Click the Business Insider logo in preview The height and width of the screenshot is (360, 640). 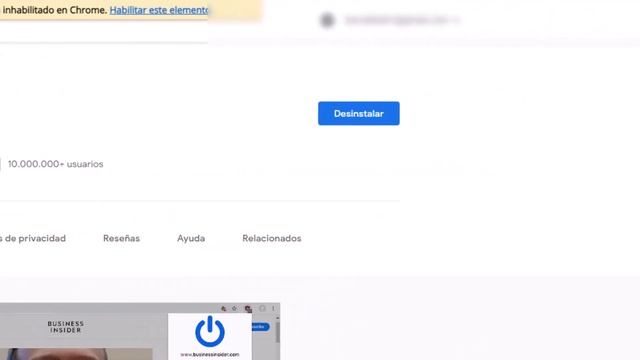point(66,327)
